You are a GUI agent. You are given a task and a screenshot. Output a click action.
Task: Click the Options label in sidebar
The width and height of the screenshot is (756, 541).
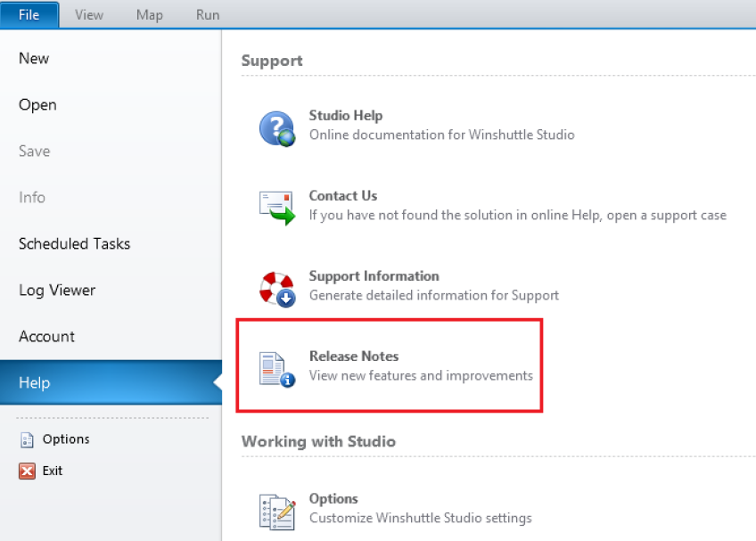pos(66,439)
